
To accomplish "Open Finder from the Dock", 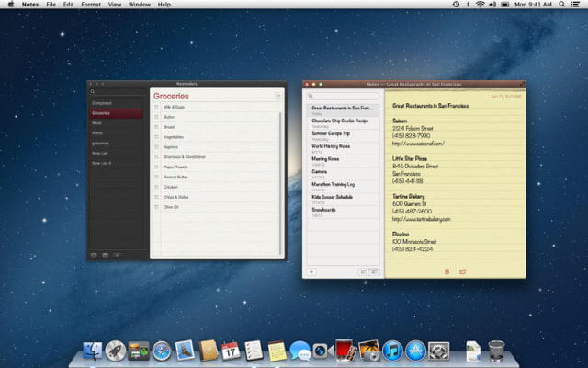I will click(x=93, y=351).
